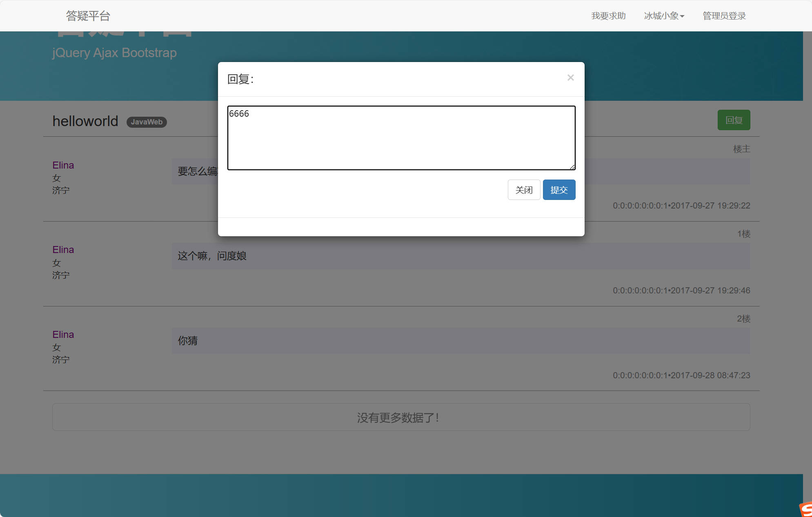Select the 这个嘛，问度娘 reply text
Viewport: 812px width, 517px height.
(x=211, y=256)
